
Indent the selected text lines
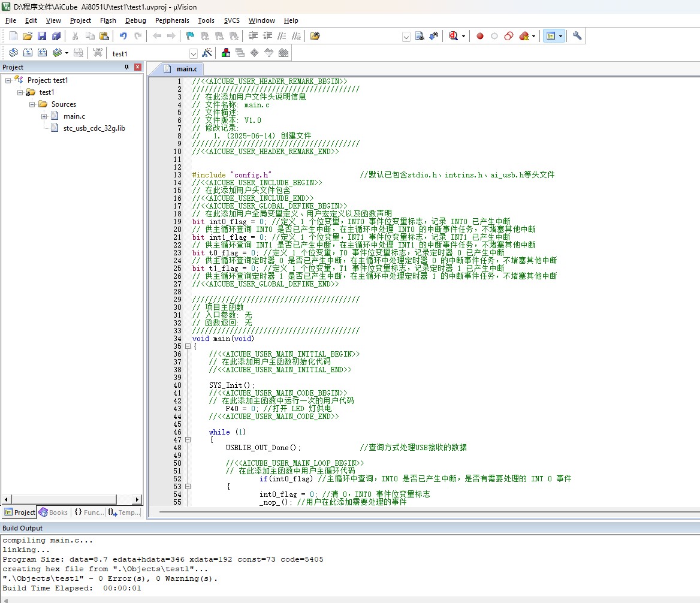pos(253,36)
